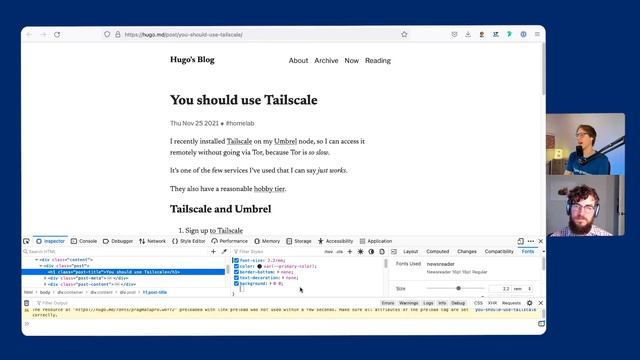This screenshot has width=640, height=360.
Task: Open the Storage tab
Action: pyautogui.click(x=299, y=241)
